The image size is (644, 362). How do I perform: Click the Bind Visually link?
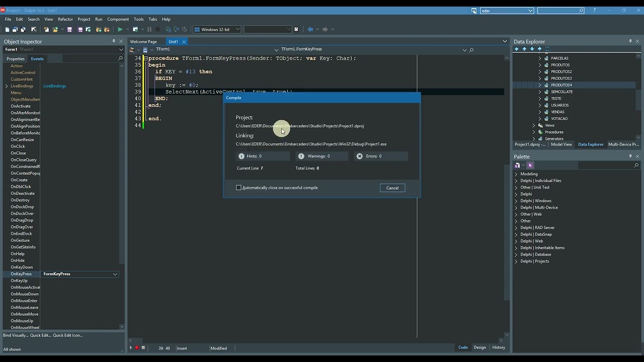pos(16,335)
